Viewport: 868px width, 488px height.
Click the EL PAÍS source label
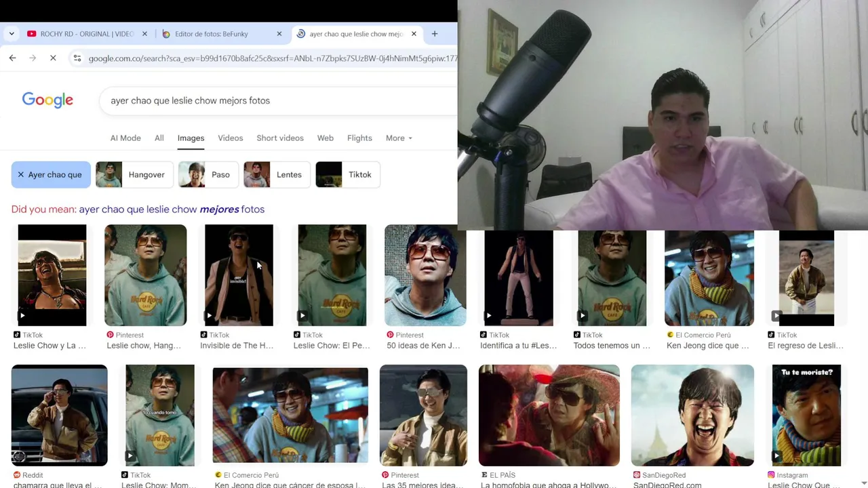498,475
